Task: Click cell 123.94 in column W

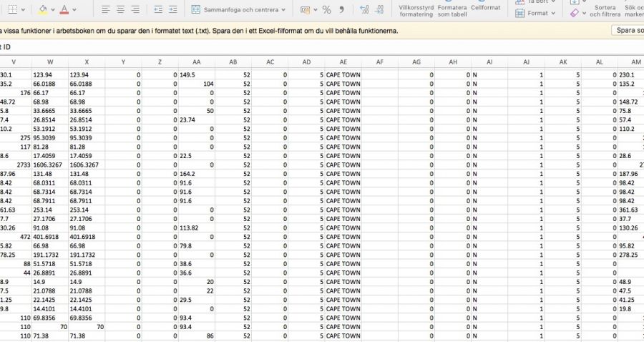Action: (50, 74)
